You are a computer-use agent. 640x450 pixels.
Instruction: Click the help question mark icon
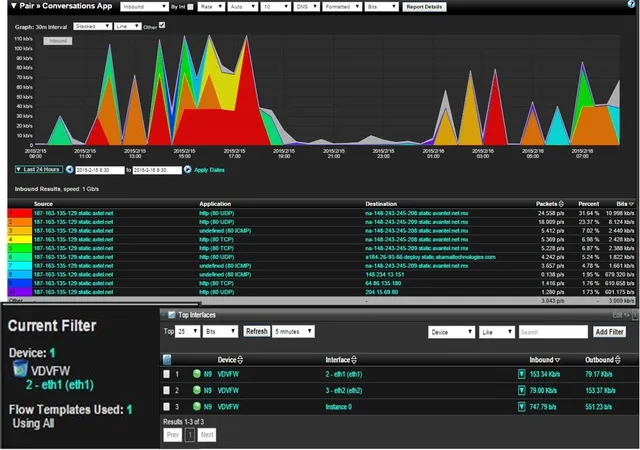629,5
